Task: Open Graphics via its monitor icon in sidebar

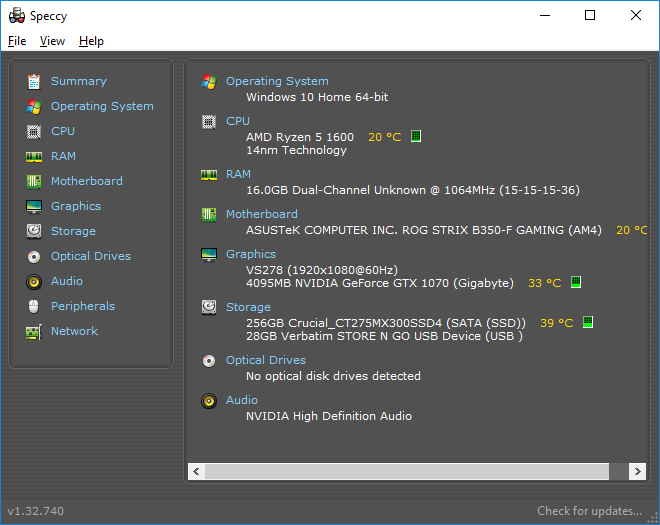Action: [34, 206]
